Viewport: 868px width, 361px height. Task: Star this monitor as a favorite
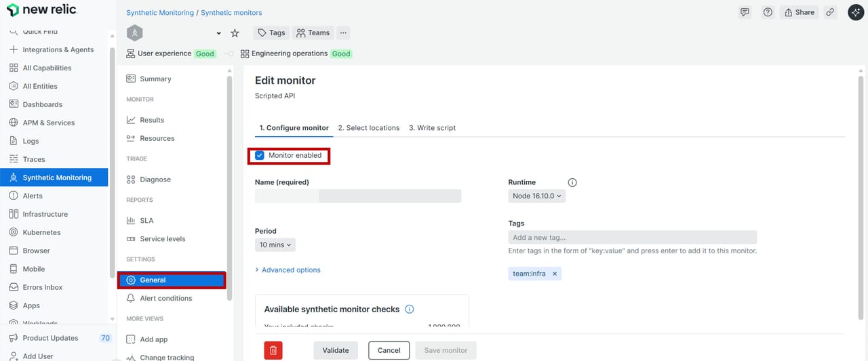click(x=235, y=33)
